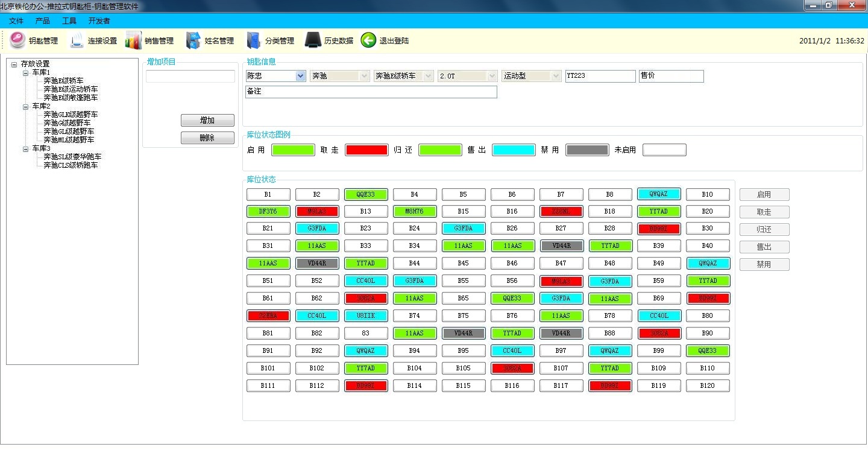Open the 开发者 menu
The height and width of the screenshot is (450, 868).
(x=99, y=21)
